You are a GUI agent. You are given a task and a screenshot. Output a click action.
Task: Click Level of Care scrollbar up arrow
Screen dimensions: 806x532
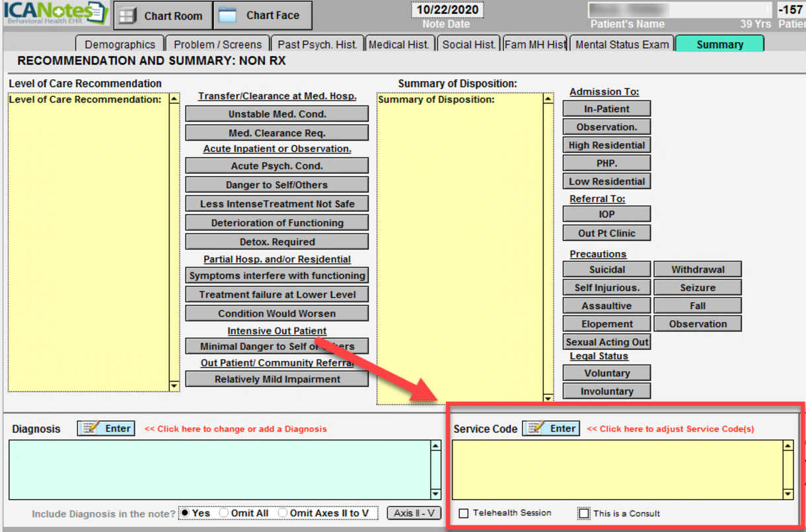[174, 99]
